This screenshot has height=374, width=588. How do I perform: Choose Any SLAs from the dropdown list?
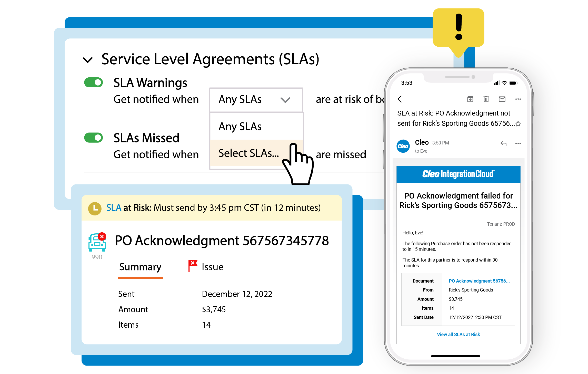[x=256, y=126]
